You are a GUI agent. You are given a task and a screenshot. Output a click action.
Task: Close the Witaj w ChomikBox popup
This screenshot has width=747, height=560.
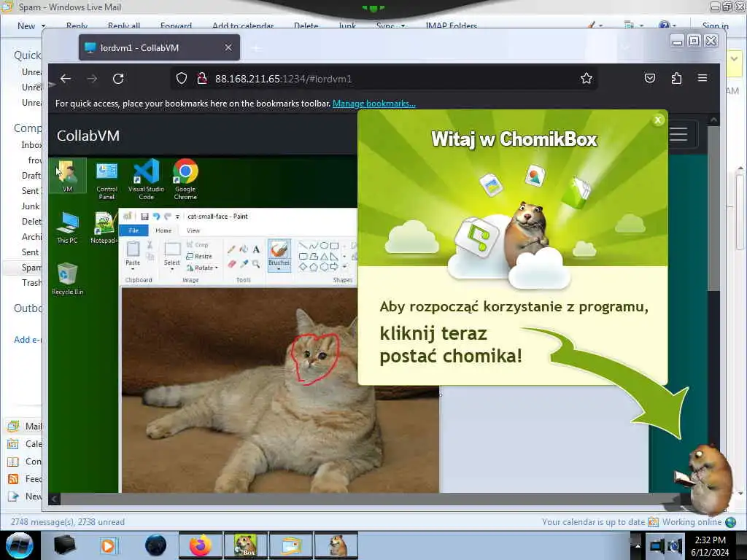(658, 120)
